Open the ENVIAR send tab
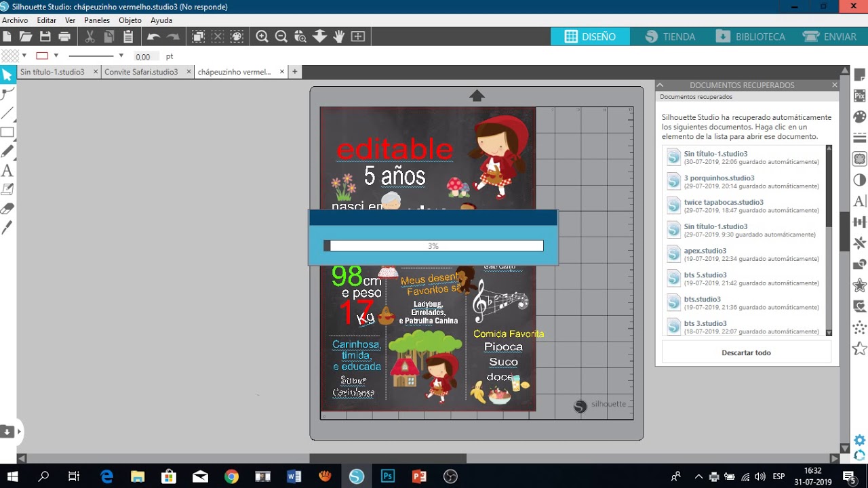 829,37
